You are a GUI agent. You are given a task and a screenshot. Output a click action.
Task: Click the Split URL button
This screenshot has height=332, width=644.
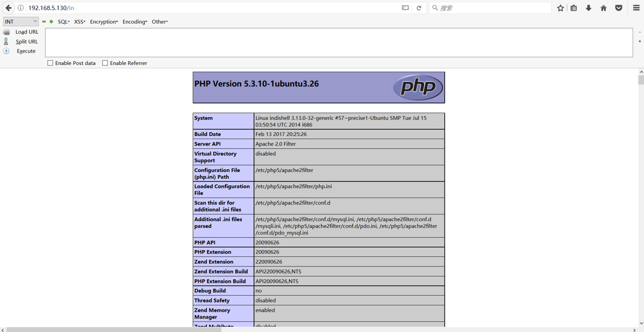tap(27, 41)
